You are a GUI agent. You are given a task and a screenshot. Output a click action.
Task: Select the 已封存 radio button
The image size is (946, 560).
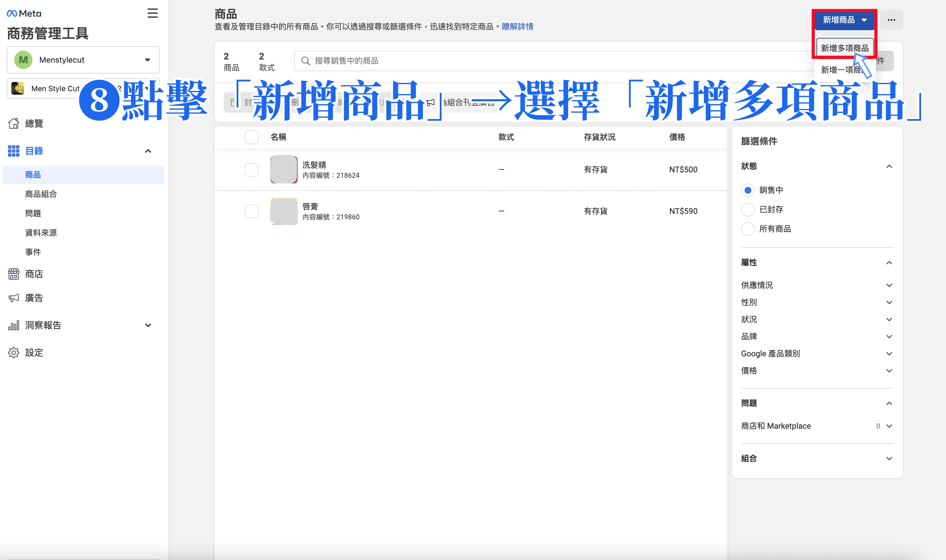[747, 209]
